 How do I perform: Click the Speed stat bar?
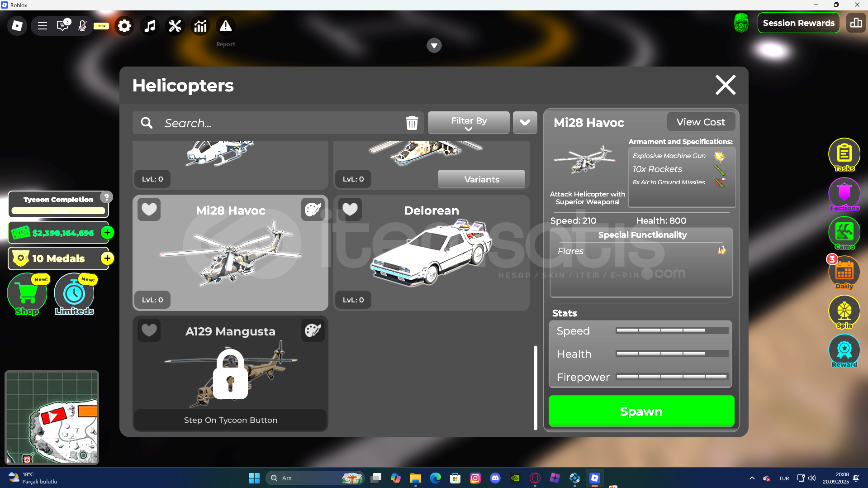[x=672, y=330]
